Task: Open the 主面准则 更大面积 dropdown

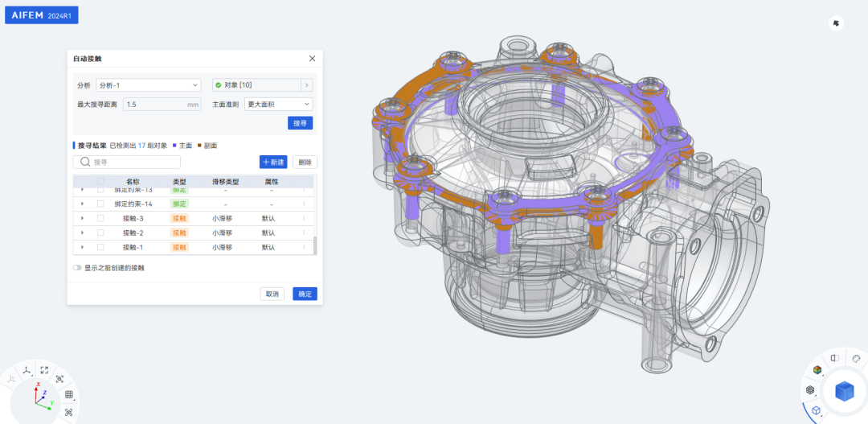Action: click(x=278, y=105)
